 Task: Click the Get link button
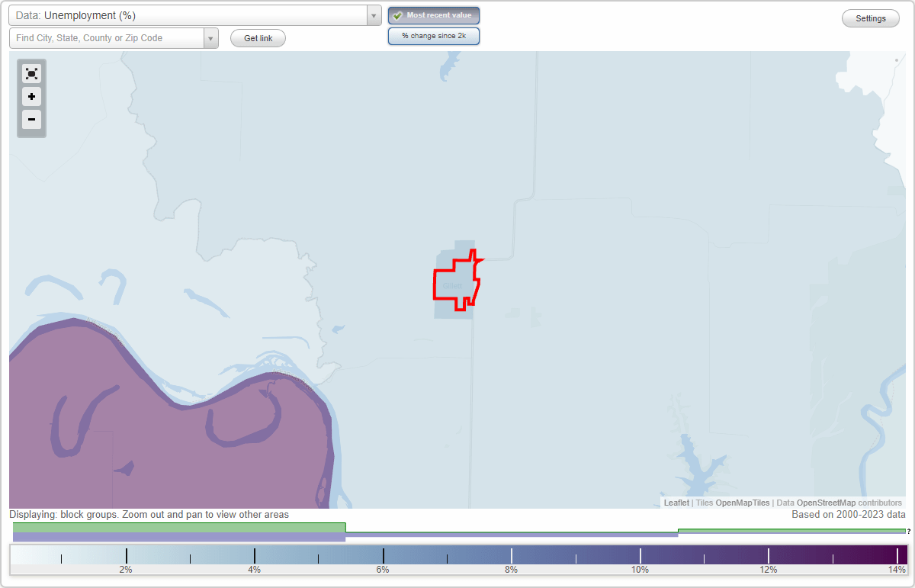coord(258,38)
